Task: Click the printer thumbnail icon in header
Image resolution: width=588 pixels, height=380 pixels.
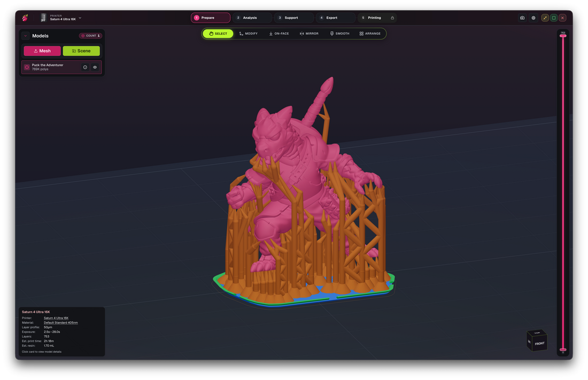Action: (x=43, y=18)
